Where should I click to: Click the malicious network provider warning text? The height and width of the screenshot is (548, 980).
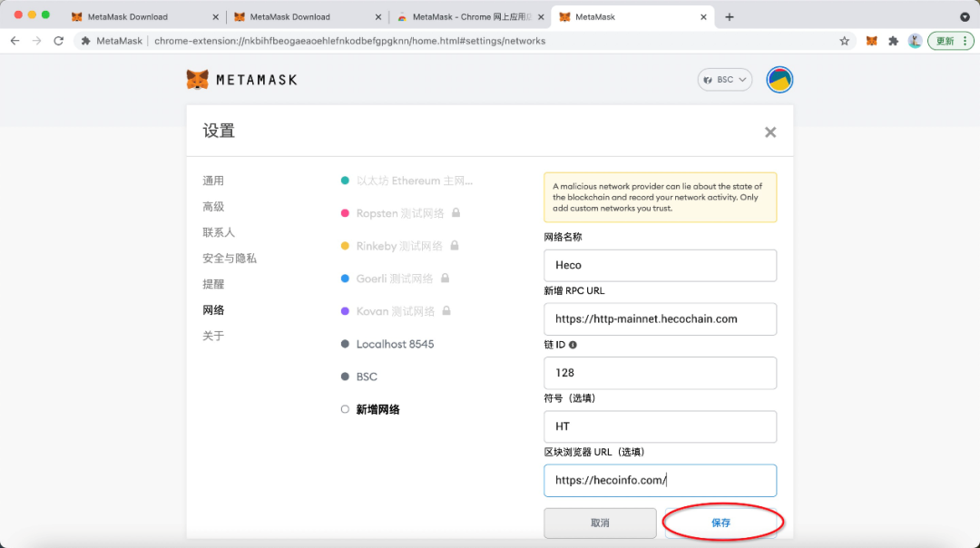pyautogui.click(x=658, y=198)
